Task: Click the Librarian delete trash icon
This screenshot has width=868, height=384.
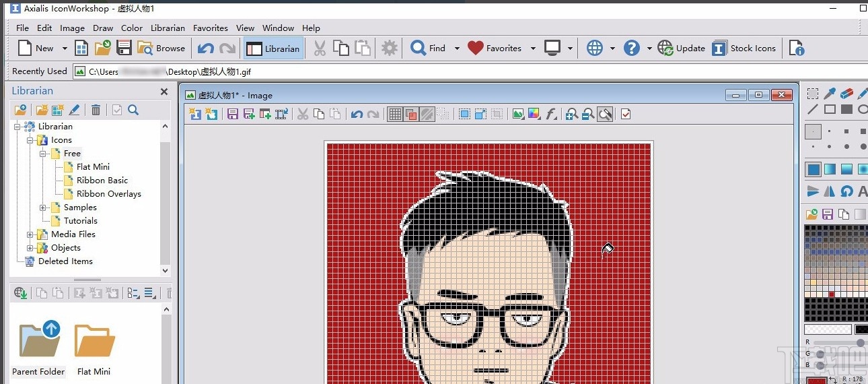Action: coord(96,110)
